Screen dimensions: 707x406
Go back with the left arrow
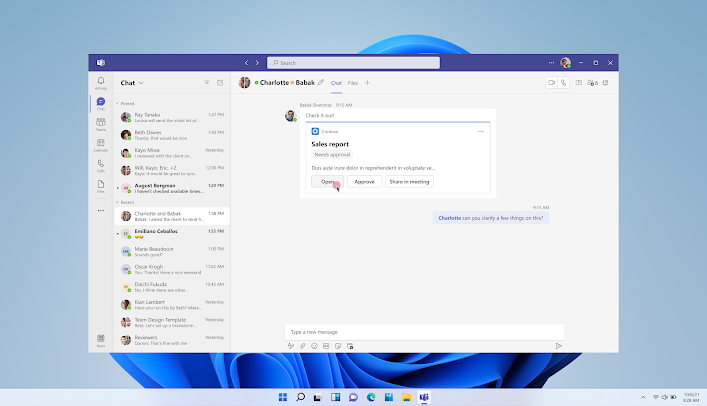246,63
